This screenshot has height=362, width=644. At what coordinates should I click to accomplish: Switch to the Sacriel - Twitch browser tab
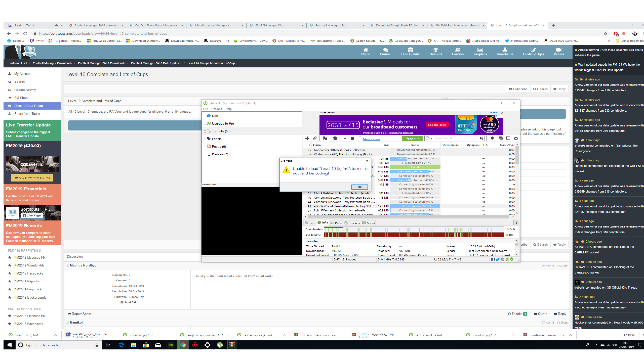(35, 25)
